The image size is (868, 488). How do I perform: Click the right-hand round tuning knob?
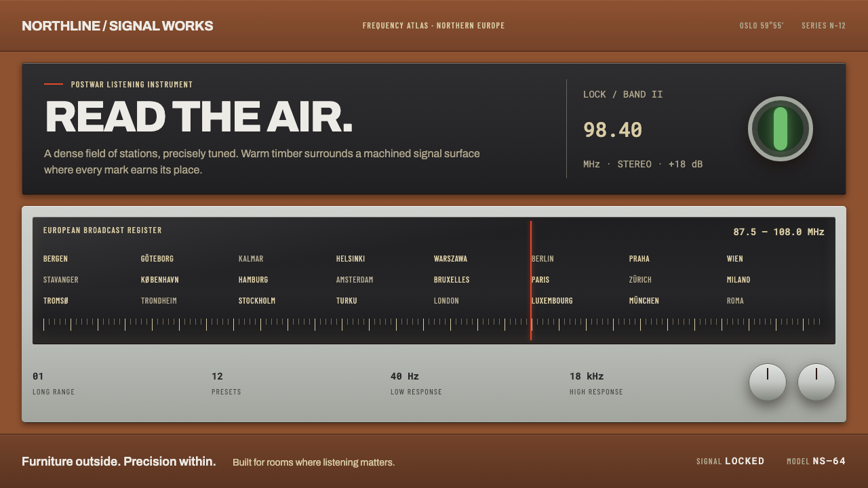[816, 382]
